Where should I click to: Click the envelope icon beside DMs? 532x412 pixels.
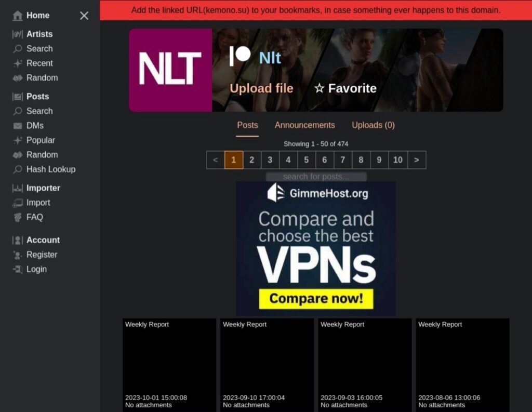(17, 126)
